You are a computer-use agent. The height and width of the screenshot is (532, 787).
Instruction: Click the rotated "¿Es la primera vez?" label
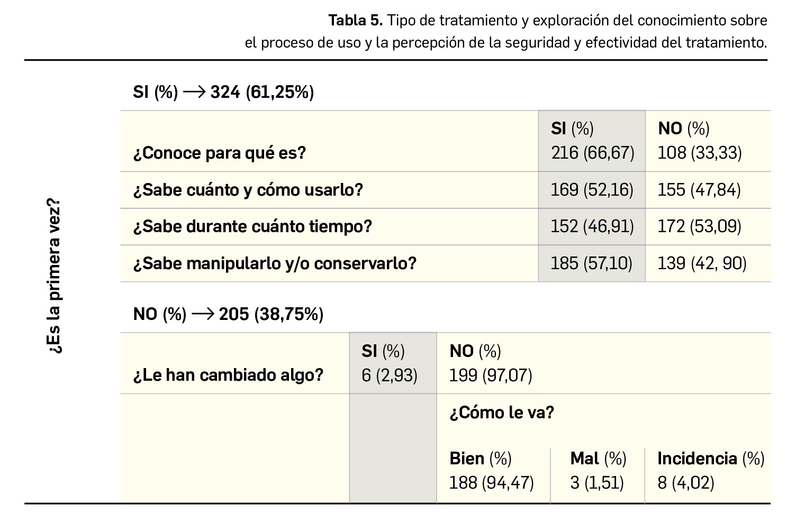tap(54, 277)
